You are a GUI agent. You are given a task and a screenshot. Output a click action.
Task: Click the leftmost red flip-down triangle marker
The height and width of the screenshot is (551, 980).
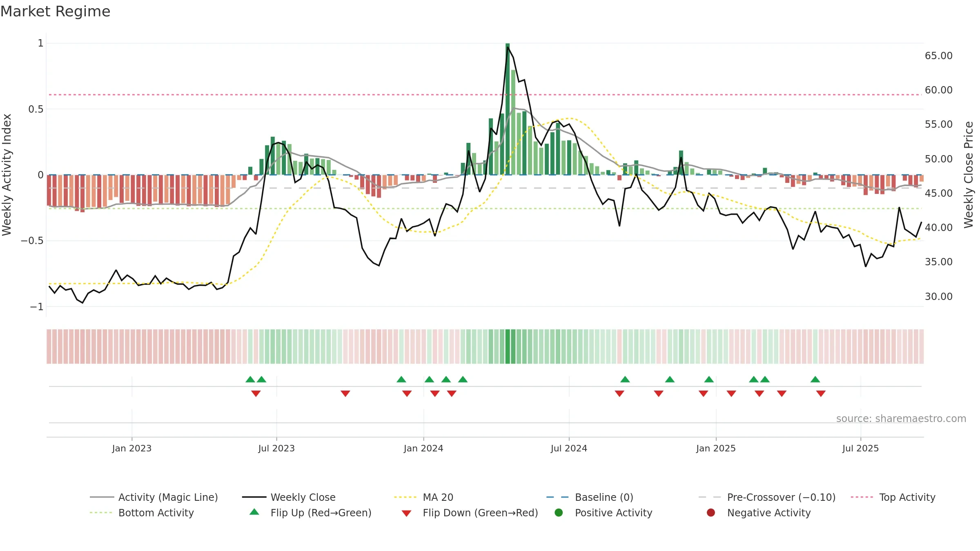click(256, 393)
